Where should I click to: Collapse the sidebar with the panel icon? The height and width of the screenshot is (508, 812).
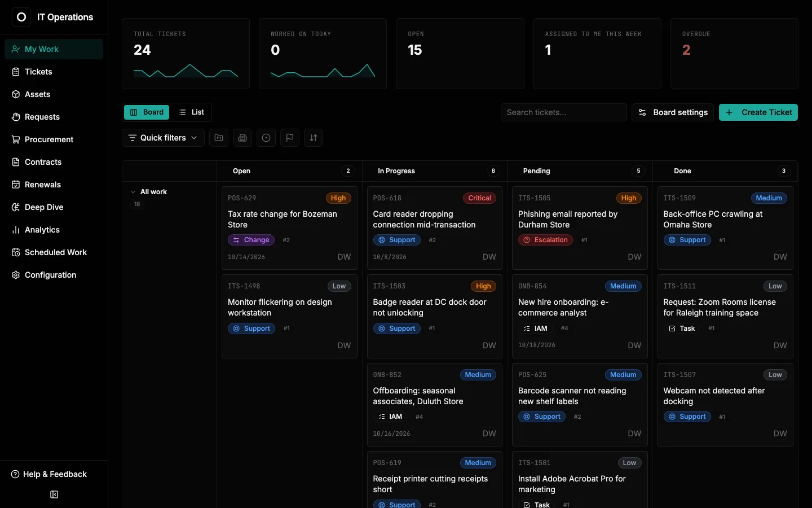[54, 494]
